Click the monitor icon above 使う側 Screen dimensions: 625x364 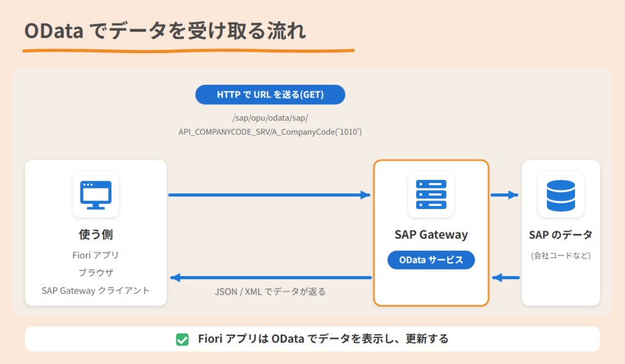96,194
